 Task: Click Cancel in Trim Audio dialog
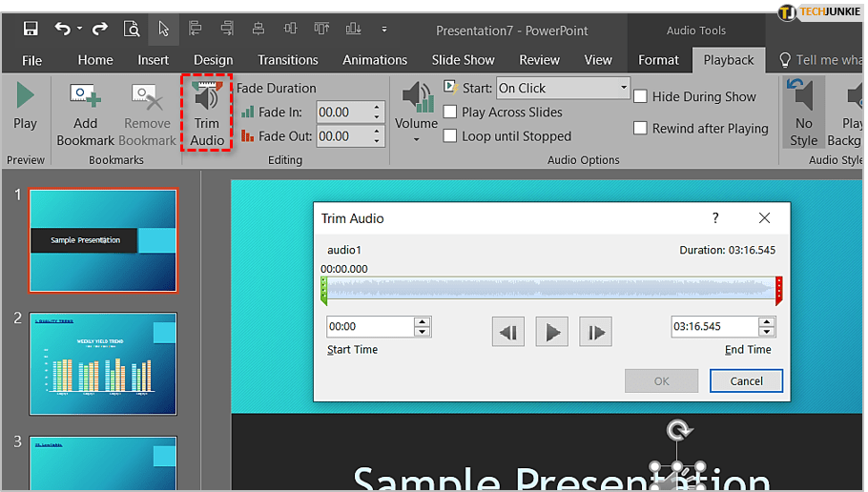(x=746, y=380)
